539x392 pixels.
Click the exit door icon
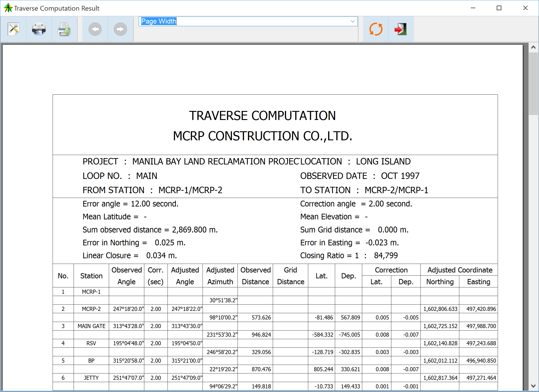[401, 29]
